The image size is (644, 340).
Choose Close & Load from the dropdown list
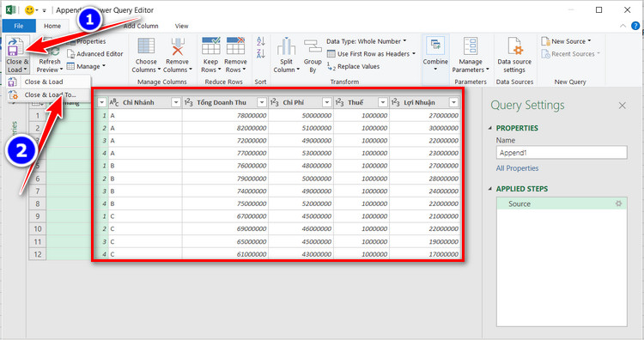pyautogui.click(x=44, y=82)
